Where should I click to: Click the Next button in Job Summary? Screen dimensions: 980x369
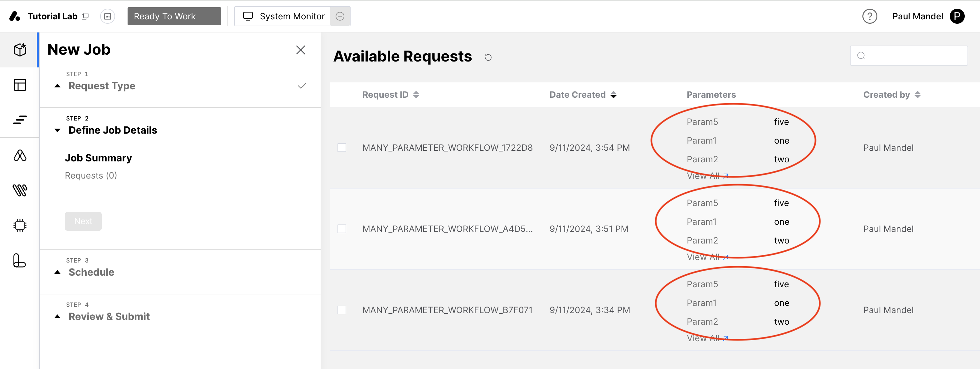pos(83,221)
